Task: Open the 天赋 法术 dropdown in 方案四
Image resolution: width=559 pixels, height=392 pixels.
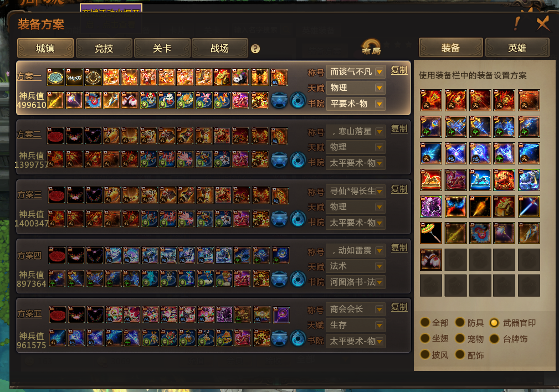Action: point(356,266)
